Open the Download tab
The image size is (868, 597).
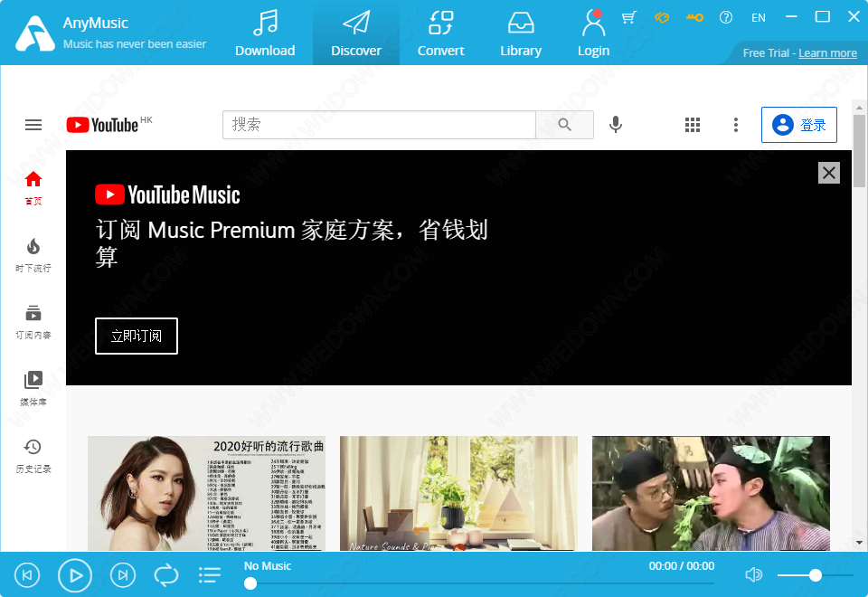click(x=265, y=33)
